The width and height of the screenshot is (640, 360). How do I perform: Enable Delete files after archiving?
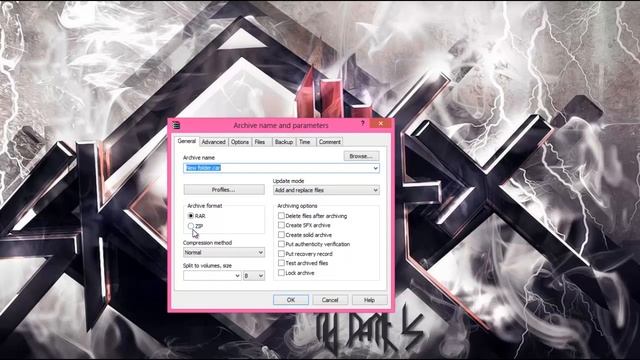pyautogui.click(x=281, y=216)
